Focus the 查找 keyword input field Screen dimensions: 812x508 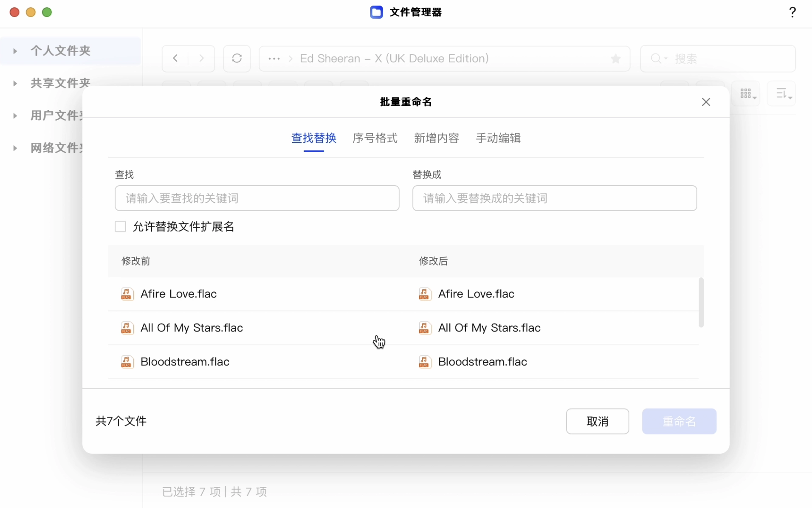point(257,198)
